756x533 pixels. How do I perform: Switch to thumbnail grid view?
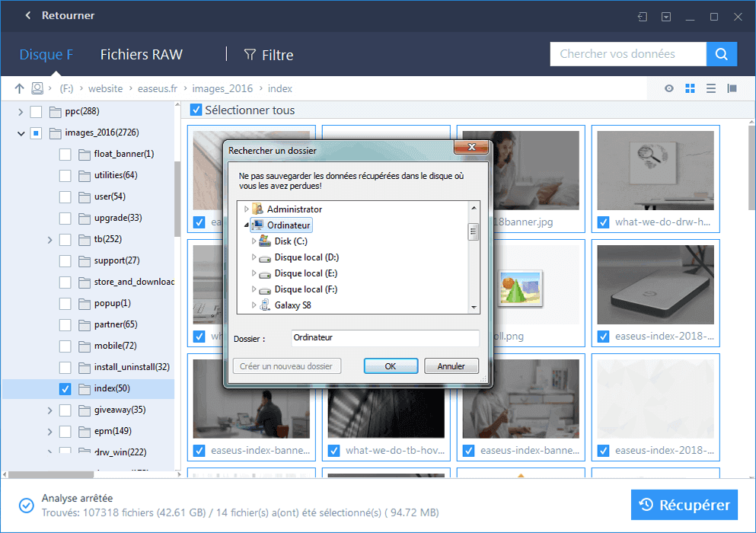point(690,88)
